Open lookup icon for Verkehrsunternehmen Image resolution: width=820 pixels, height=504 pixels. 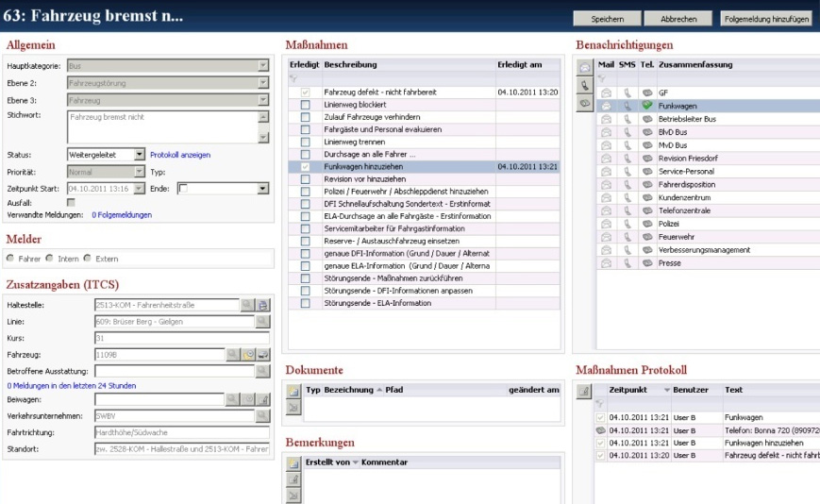[x=262, y=416]
